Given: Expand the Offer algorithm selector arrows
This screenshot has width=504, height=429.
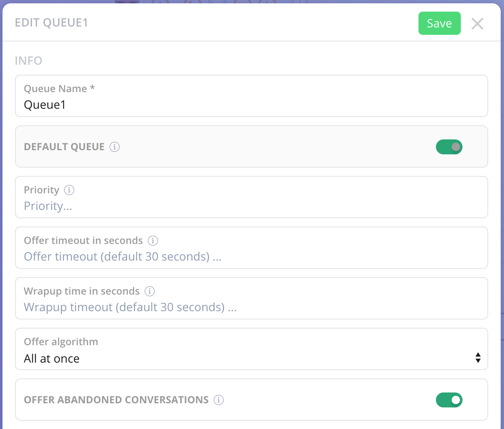Looking at the screenshot, I should [x=478, y=358].
